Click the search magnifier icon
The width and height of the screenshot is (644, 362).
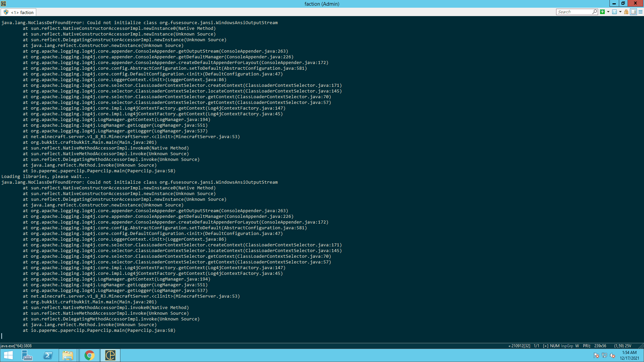(595, 12)
